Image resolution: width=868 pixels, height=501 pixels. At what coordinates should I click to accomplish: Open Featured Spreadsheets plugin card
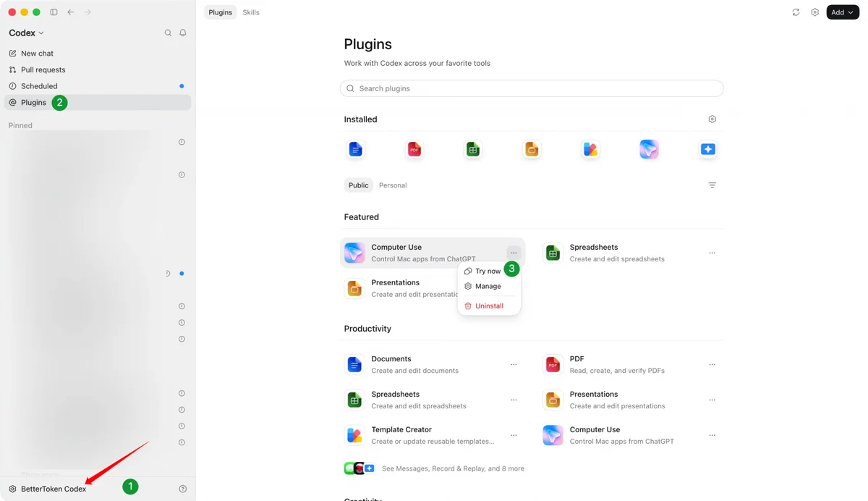click(631, 253)
